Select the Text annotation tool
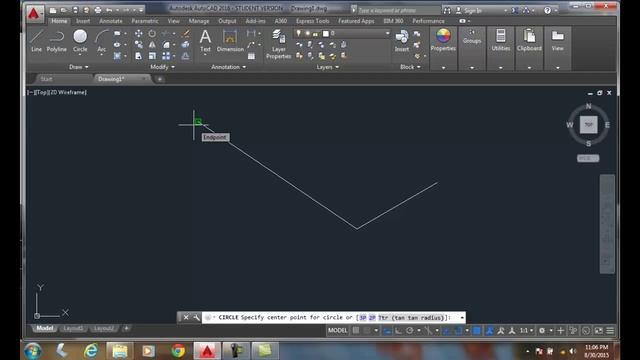 205,41
